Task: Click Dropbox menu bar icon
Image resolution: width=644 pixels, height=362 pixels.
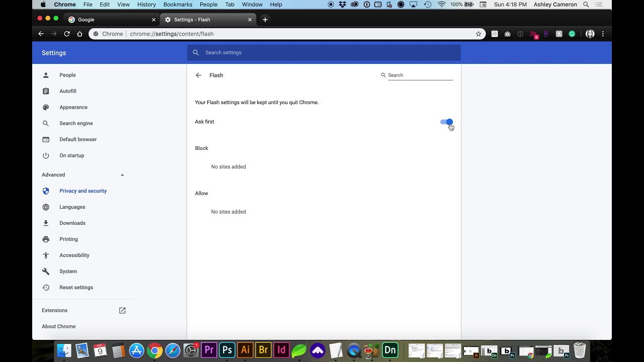Action: pyautogui.click(x=343, y=5)
